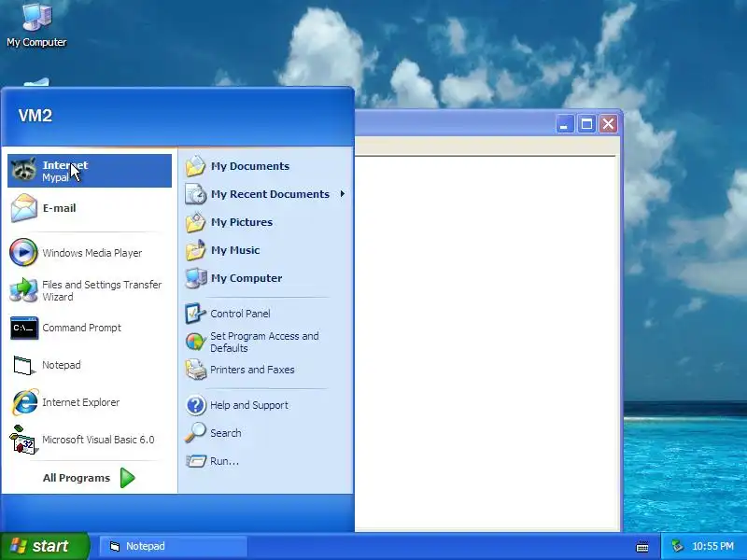Click My Computer icon in Start menu
Viewport: 747px width, 560px height.
196,278
